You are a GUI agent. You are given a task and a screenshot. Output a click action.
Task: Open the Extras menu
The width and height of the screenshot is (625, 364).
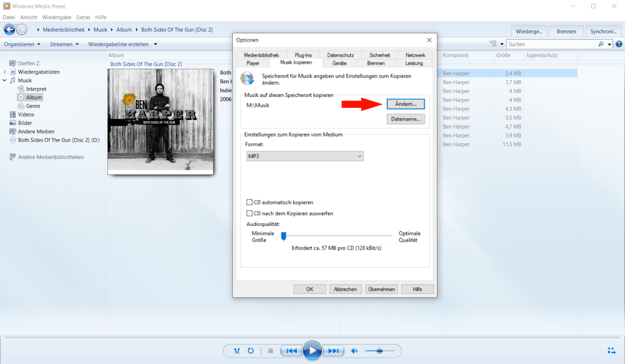tap(83, 17)
